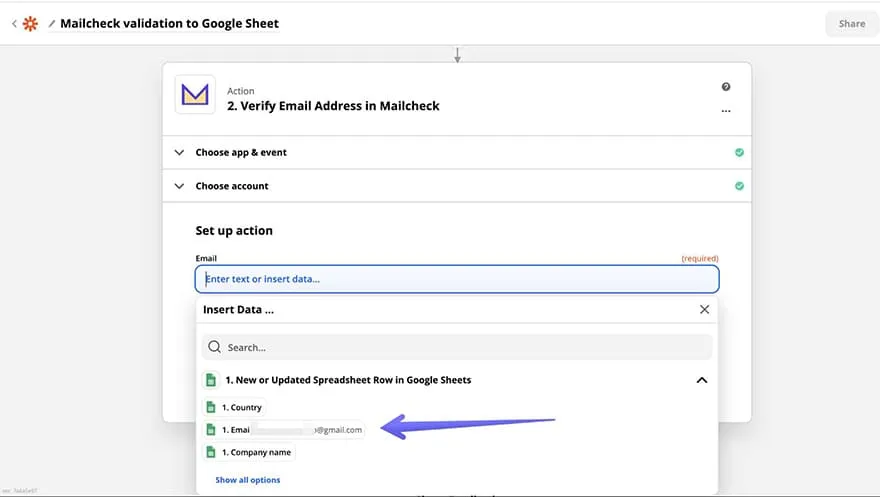Click green check beside Choose app & event
Screen dimensions: 880x497
[x=739, y=153]
